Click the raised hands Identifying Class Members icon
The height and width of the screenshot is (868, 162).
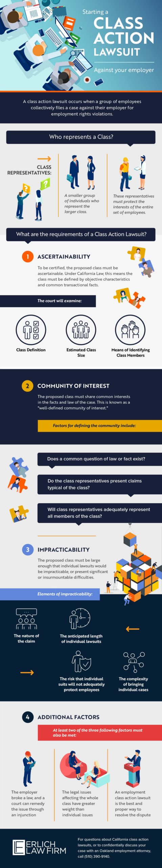tap(130, 330)
